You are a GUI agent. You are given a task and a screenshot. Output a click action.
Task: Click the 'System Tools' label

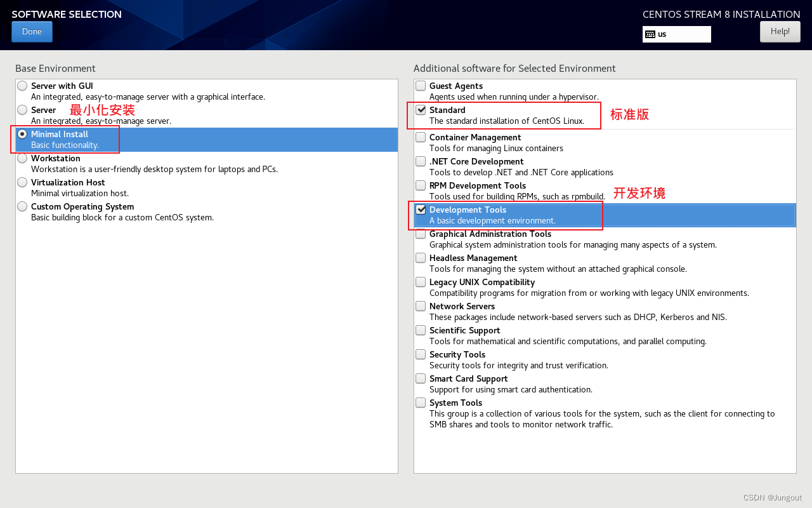(x=455, y=403)
